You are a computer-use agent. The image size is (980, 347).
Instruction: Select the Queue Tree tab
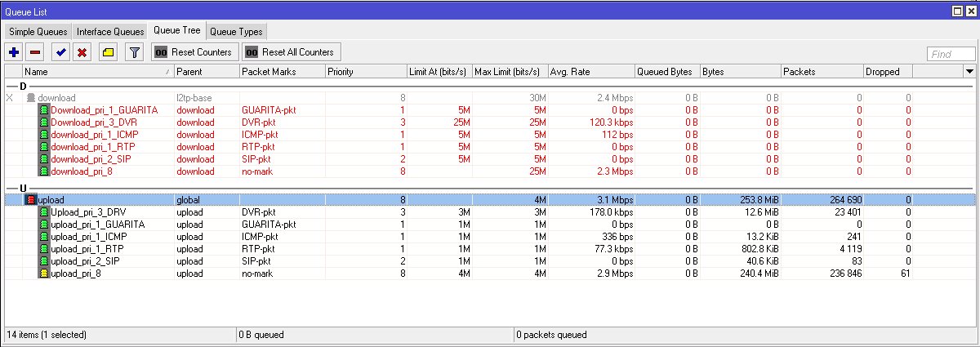tap(177, 30)
